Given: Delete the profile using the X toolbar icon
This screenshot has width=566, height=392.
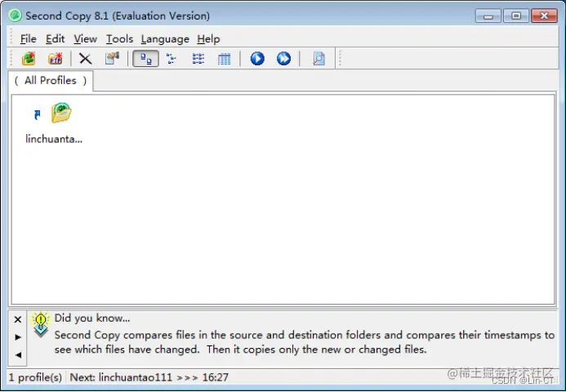Looking at the screenshot, I should point(86,59).
